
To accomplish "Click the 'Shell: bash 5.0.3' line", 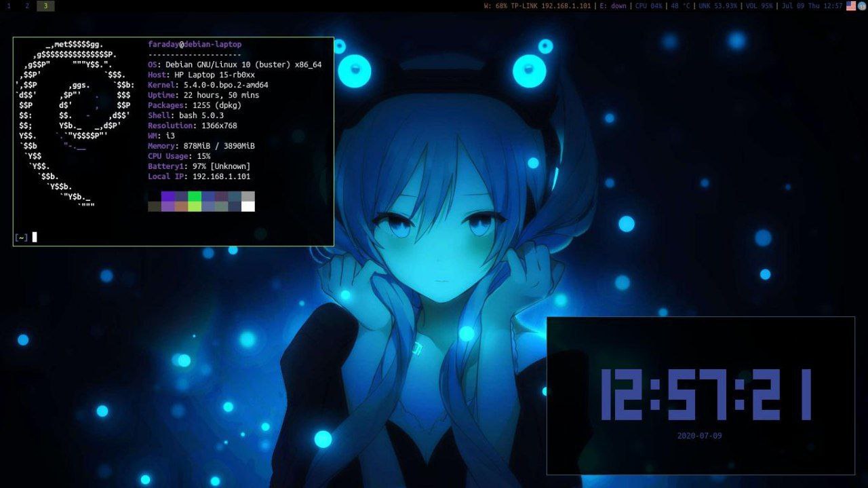I will pos(186,115).
